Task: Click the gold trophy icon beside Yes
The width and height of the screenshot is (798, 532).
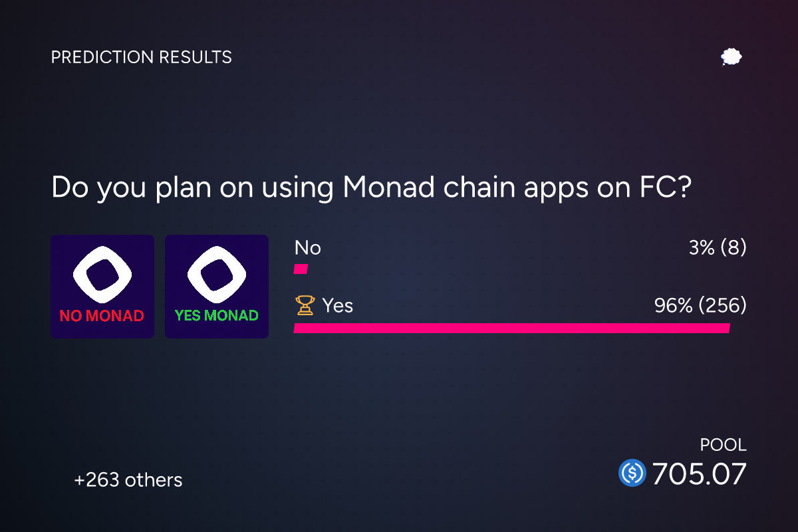Action: coord(305,306)
